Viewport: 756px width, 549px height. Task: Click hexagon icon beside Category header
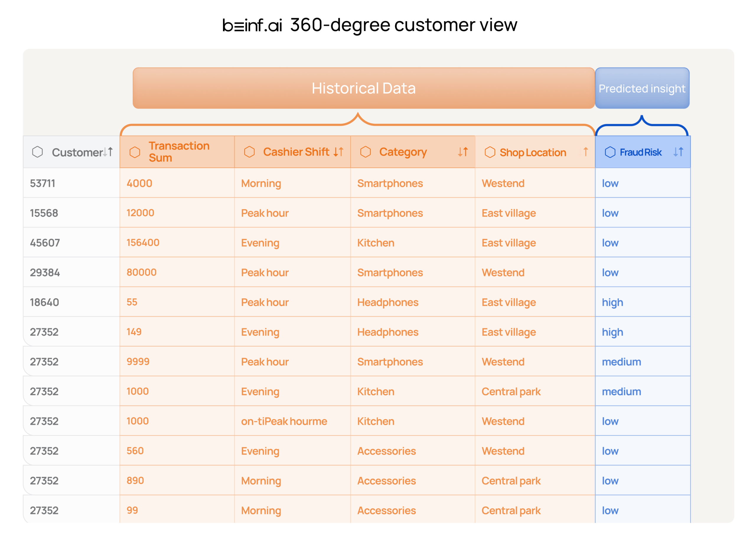(x=365, y=152)
